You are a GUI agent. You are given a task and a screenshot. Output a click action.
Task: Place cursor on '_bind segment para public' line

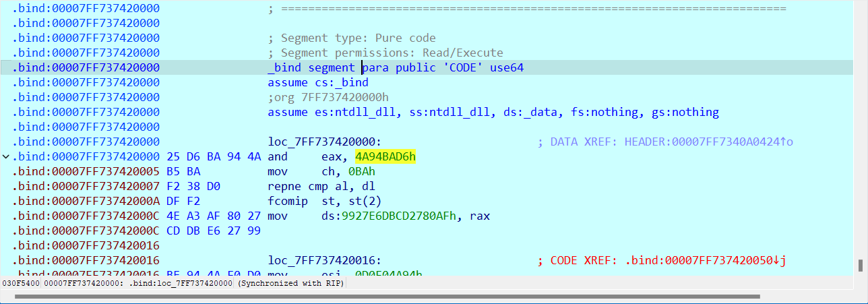coord(396,68)
